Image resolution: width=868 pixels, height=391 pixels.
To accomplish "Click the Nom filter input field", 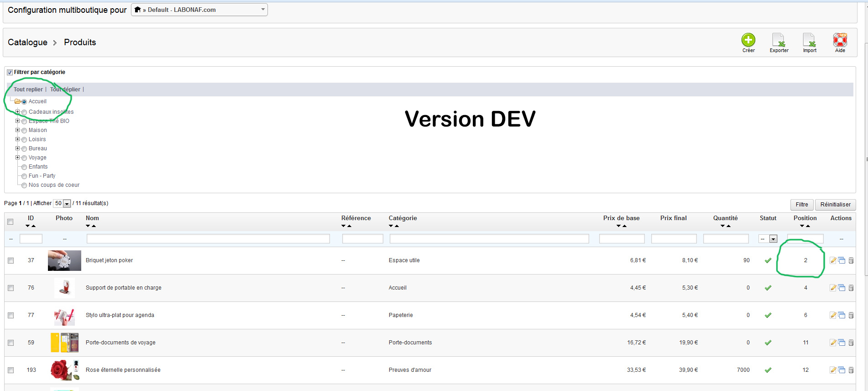I will (x=208, y=239).
